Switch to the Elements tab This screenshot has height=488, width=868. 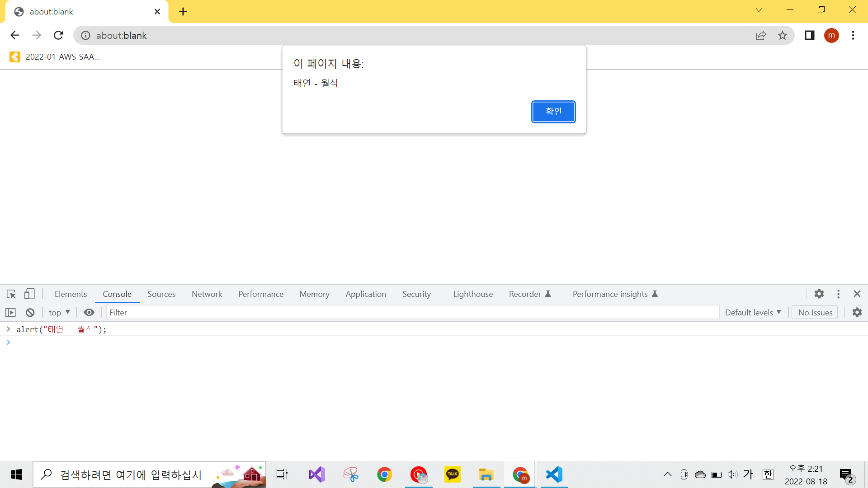tap(71, 294)
